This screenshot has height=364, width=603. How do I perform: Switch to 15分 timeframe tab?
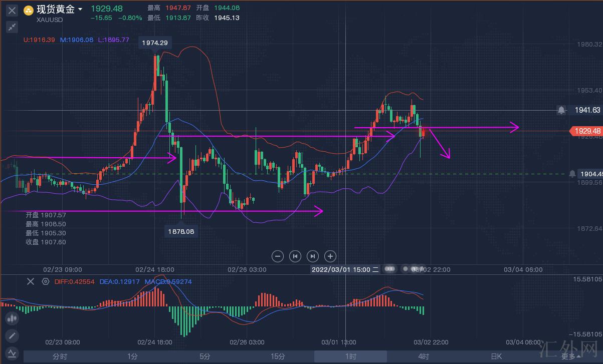coord(278,356)
